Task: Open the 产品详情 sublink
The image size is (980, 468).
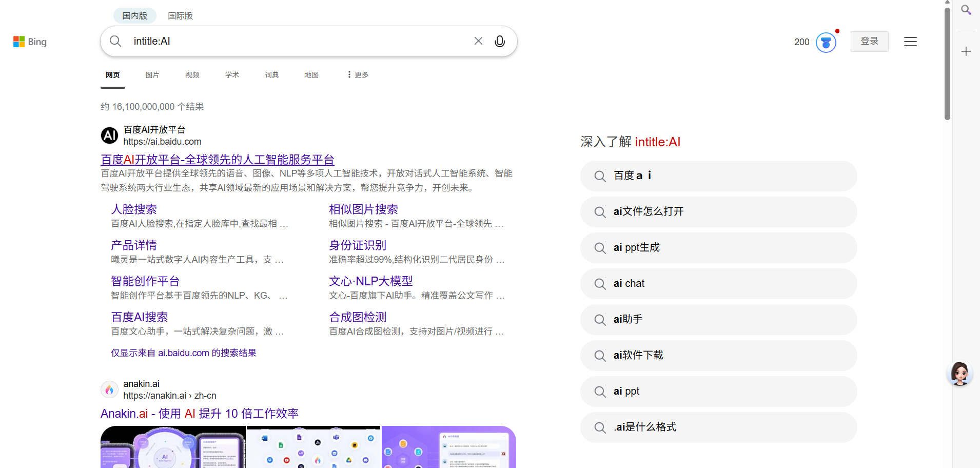Action: [x=134, y=245]
